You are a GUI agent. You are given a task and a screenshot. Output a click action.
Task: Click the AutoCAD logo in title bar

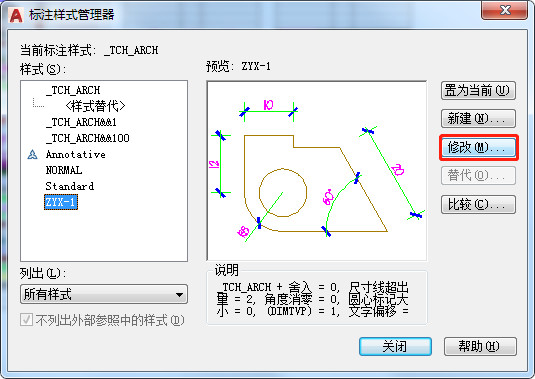coord(16,15)
